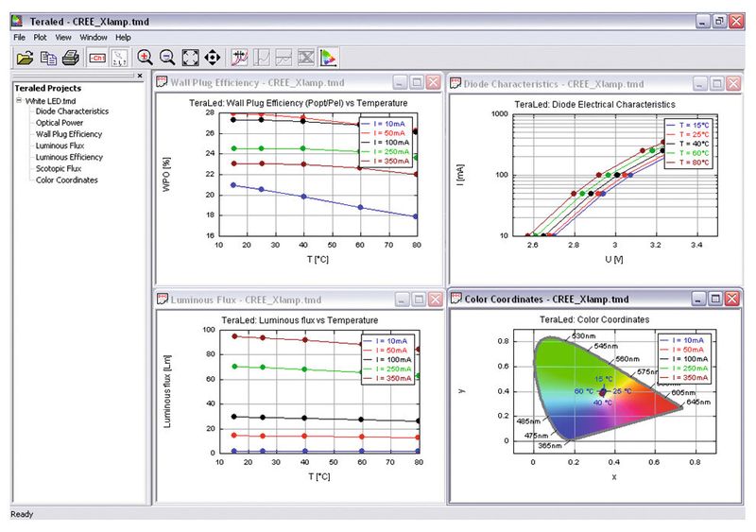Click the greyed flux plot icon

tap(284, 58)
